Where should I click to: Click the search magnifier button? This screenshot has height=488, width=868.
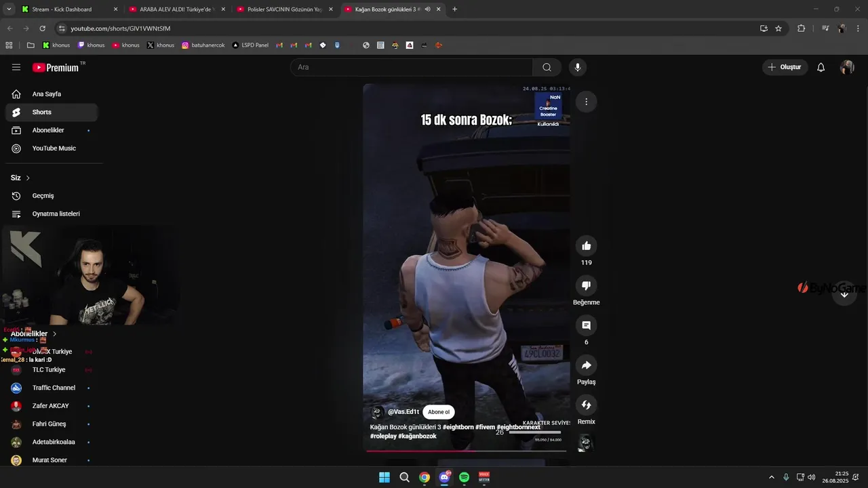(x=547, y=67)
